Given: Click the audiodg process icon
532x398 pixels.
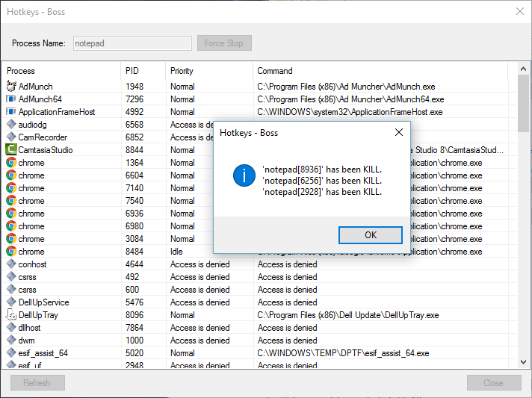Looking at the screenshot, I should 11,124.
